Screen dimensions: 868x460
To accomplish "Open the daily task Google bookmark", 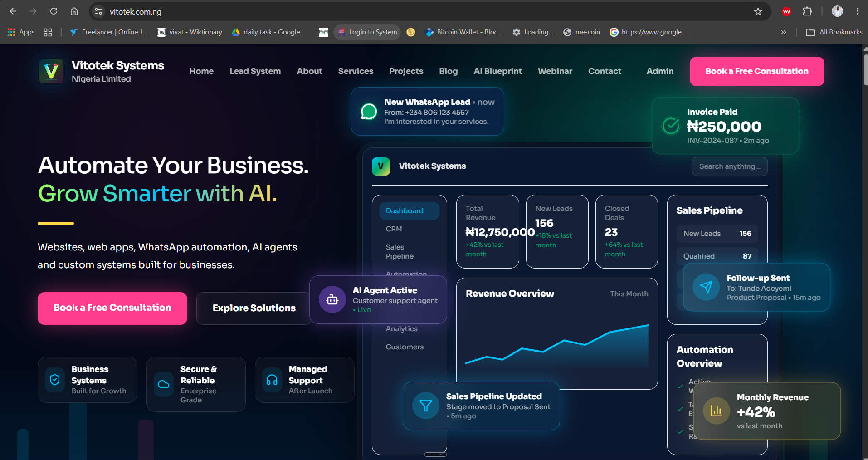I will click(x=268, y=32).
